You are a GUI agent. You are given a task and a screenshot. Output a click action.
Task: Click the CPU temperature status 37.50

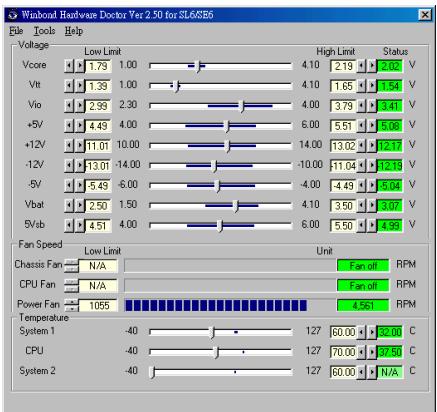point(390,352)
